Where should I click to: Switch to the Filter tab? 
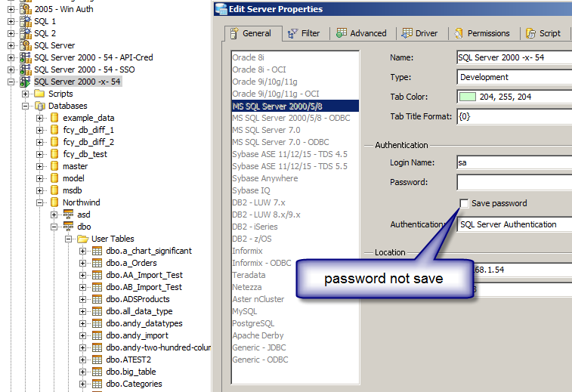304,33
